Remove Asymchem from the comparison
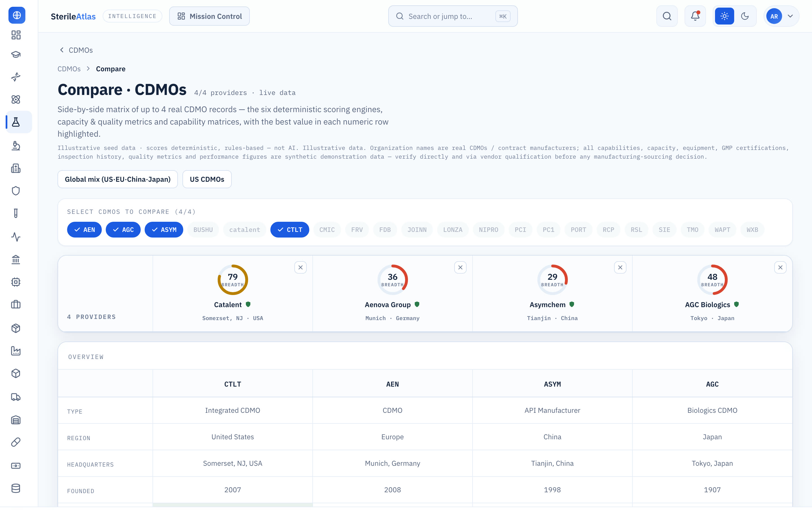The image size is (812, 510). 620,267
